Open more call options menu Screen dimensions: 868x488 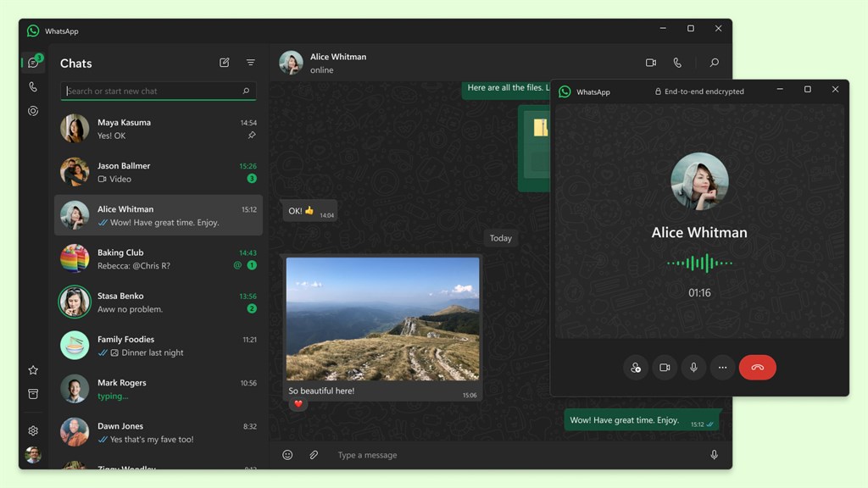pyautogui.click(x=722, y=368)
